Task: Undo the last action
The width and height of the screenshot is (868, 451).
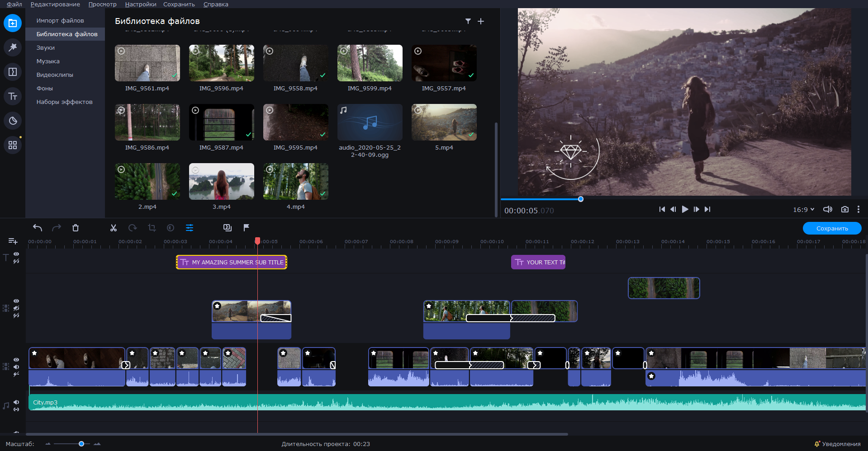Action: coord(38,228)
